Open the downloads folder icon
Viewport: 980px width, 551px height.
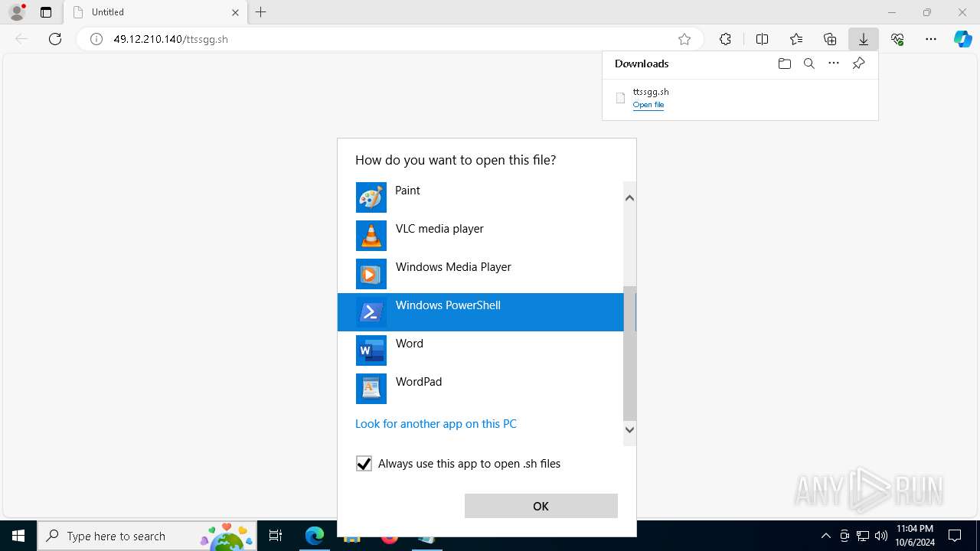tap(784, 64)
